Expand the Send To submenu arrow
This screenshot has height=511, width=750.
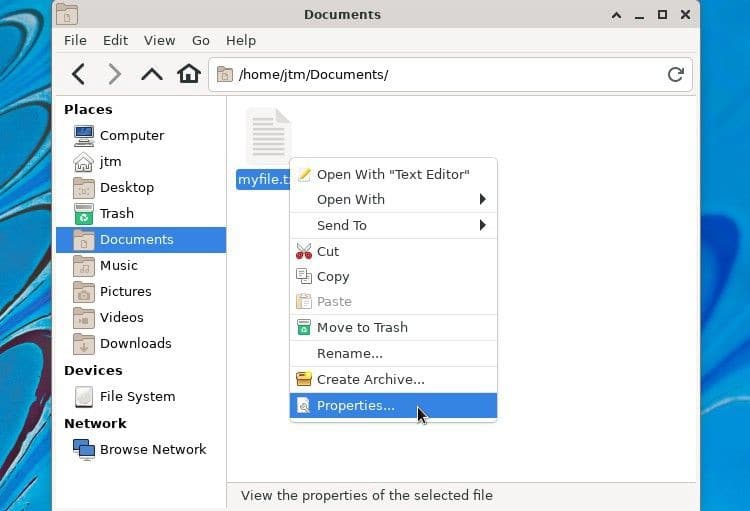coord(483,225)
